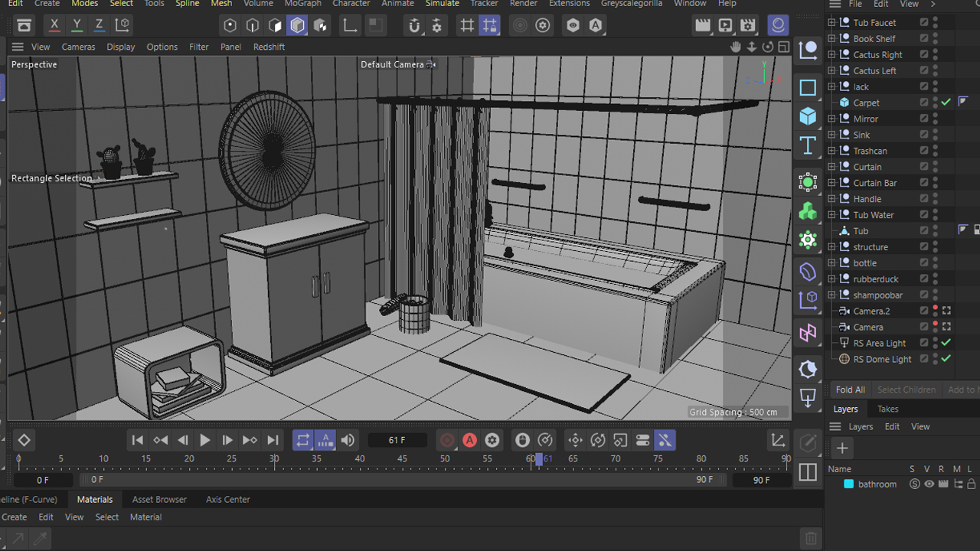Expand the Mirror object hierarchy
Image resolution: width=980 pixels, height=551 pixels.
pos(832,119)
